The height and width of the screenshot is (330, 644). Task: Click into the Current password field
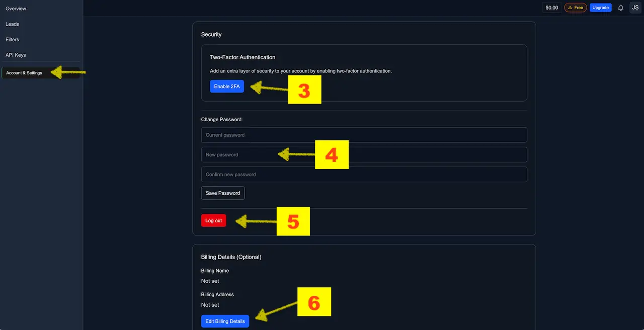point(364,135)
